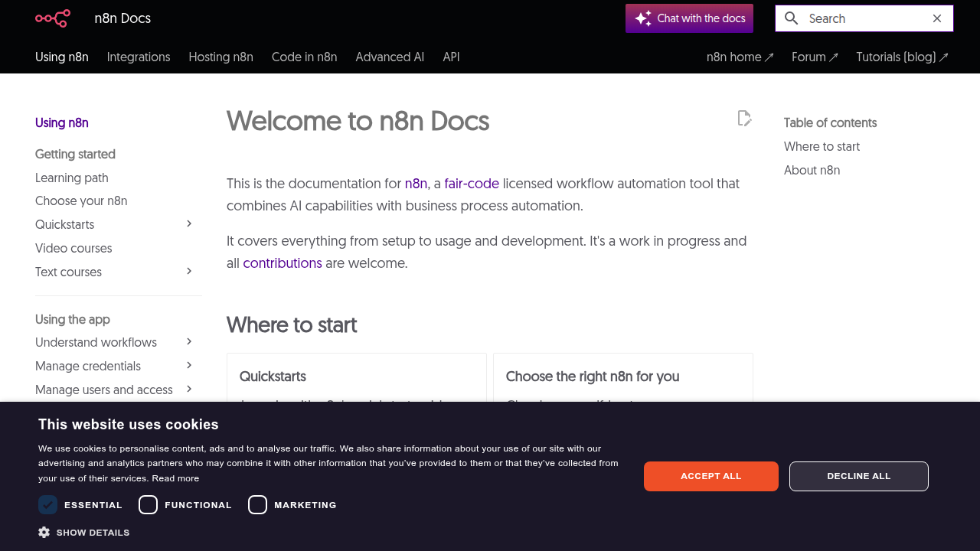Click Decline All cookies button
The image size is (980, 551).
(x=859, y=476)
